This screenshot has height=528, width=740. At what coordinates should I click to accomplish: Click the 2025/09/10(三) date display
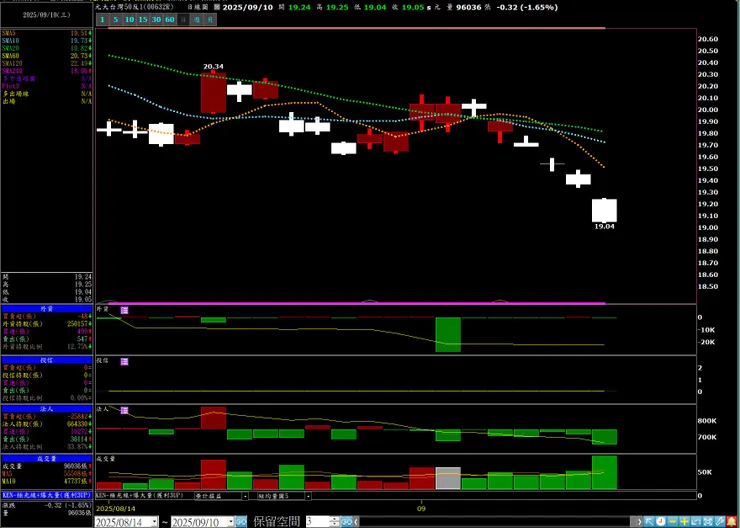(46, 15)
